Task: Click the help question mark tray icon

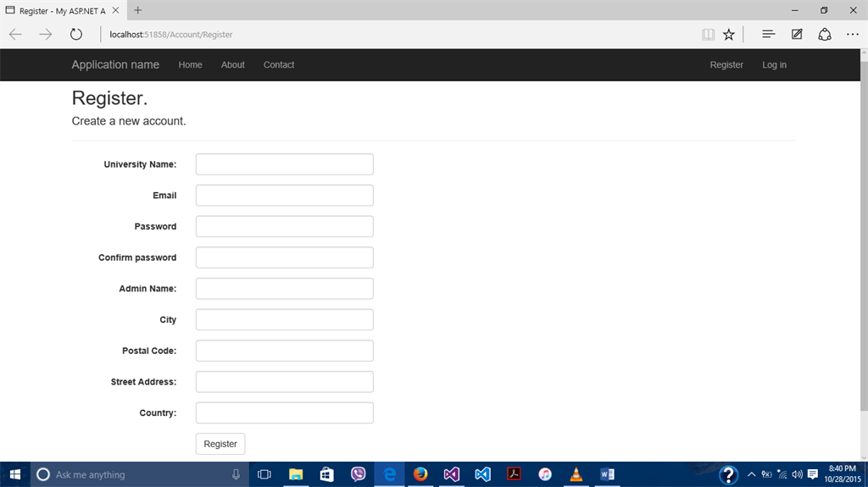Action: point(728,474)
